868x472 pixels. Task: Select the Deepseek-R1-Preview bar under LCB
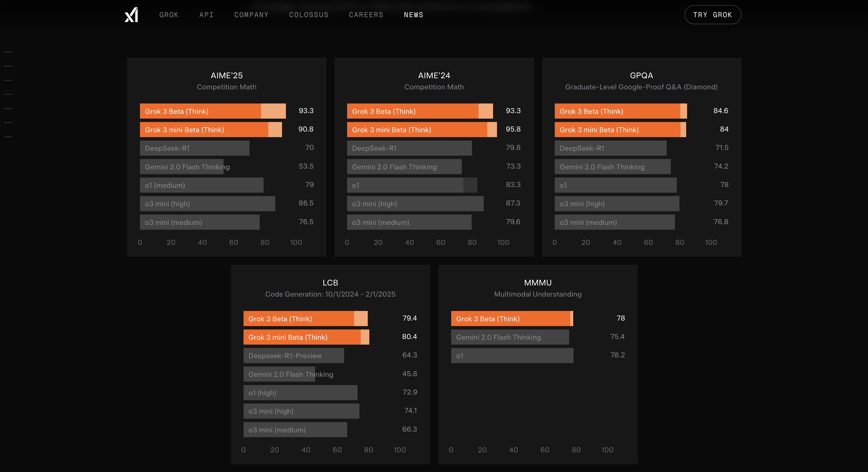[x=293, y=356]
